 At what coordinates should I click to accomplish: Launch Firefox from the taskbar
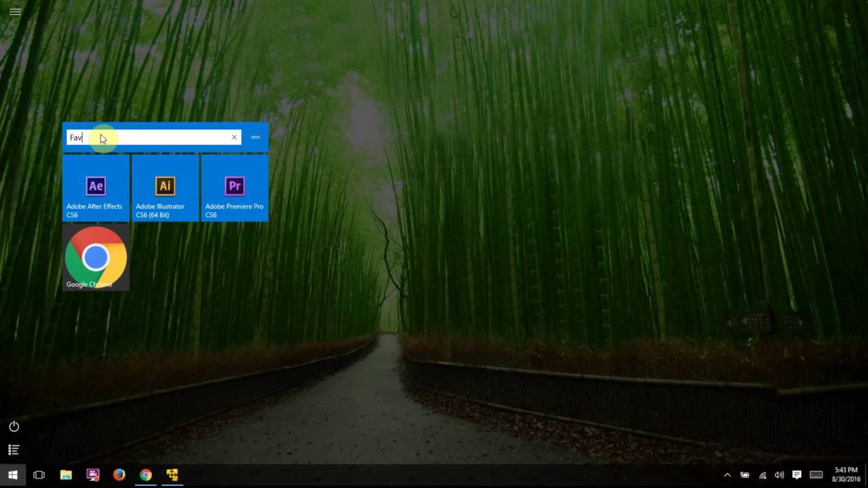119,475
